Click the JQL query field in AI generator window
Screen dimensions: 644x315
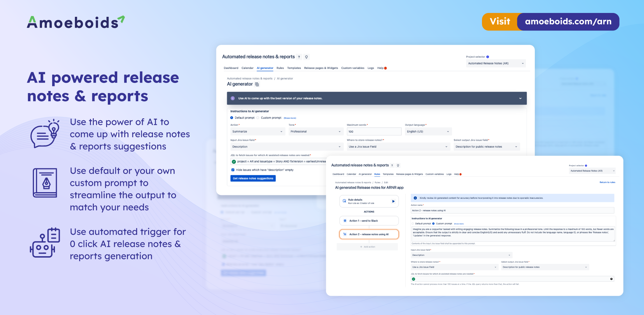[x=279, y=162]
